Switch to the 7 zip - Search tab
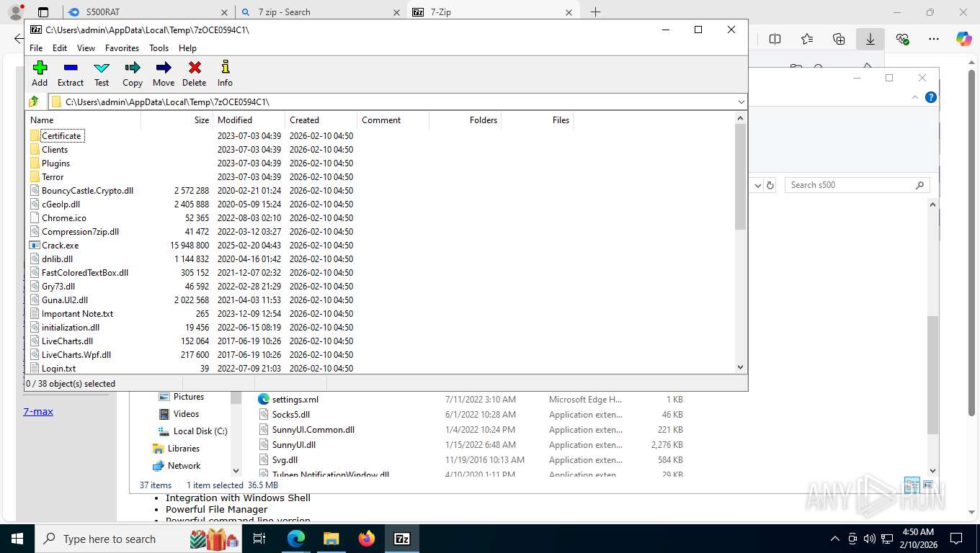Image resolution: width=980 pixels, height=553 pixels. pos(320,12)
